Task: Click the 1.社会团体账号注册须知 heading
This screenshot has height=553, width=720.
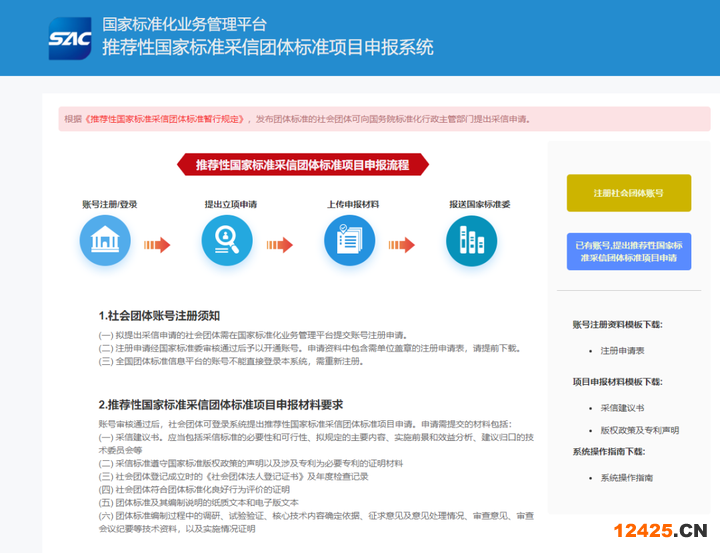Action: tap(166, 314)
